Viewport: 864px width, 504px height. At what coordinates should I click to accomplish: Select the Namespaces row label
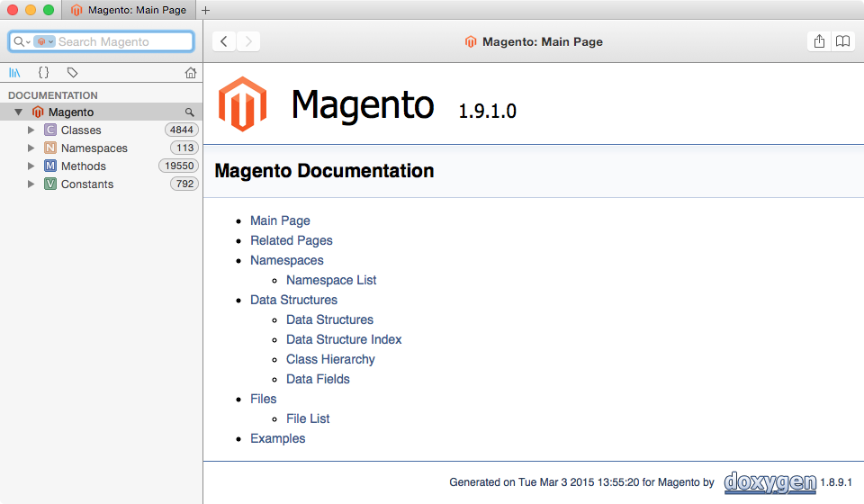[94, 148]
